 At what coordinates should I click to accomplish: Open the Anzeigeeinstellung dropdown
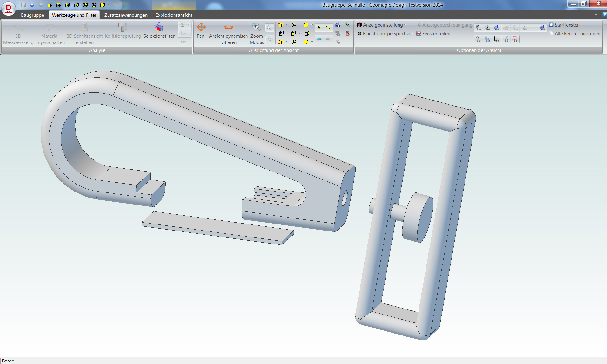(405, 25)
